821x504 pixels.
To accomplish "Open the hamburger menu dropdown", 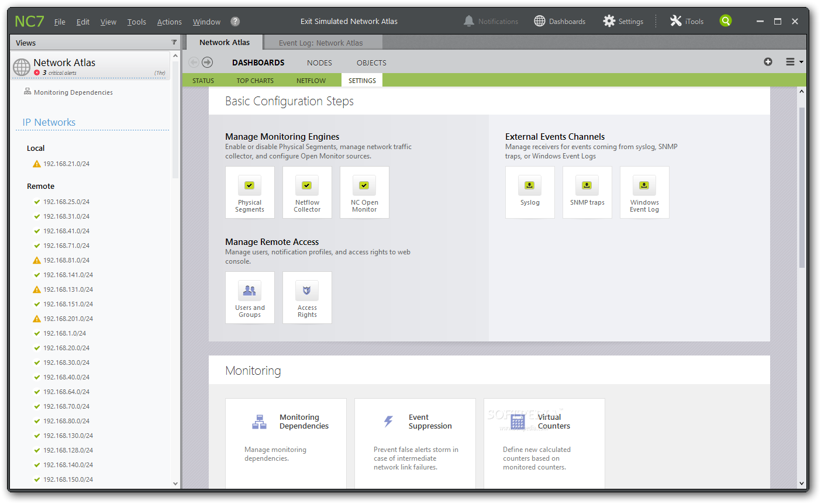I will tap(794, 62).
